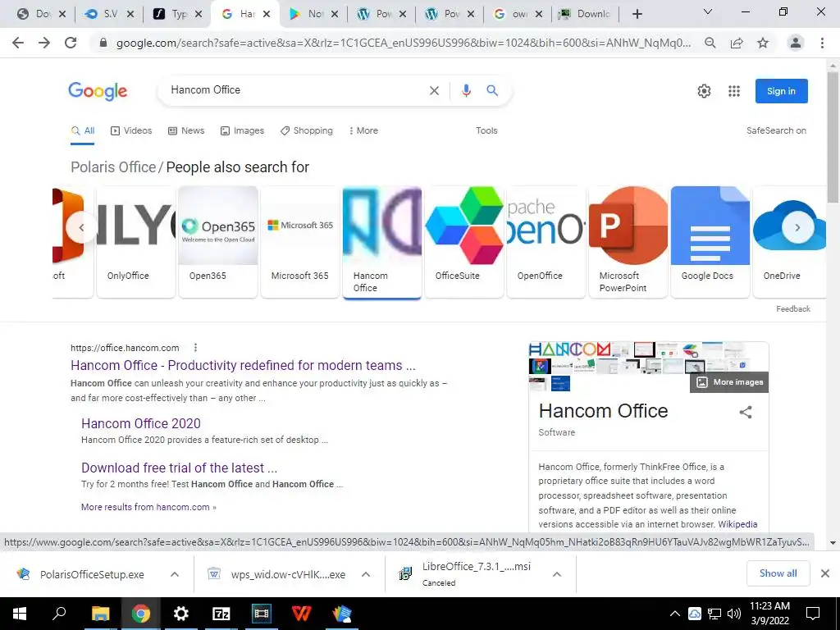This screenshot has width=840, height=630.
Task: Show hidden system tray icons
Action: tap(675, 614)
